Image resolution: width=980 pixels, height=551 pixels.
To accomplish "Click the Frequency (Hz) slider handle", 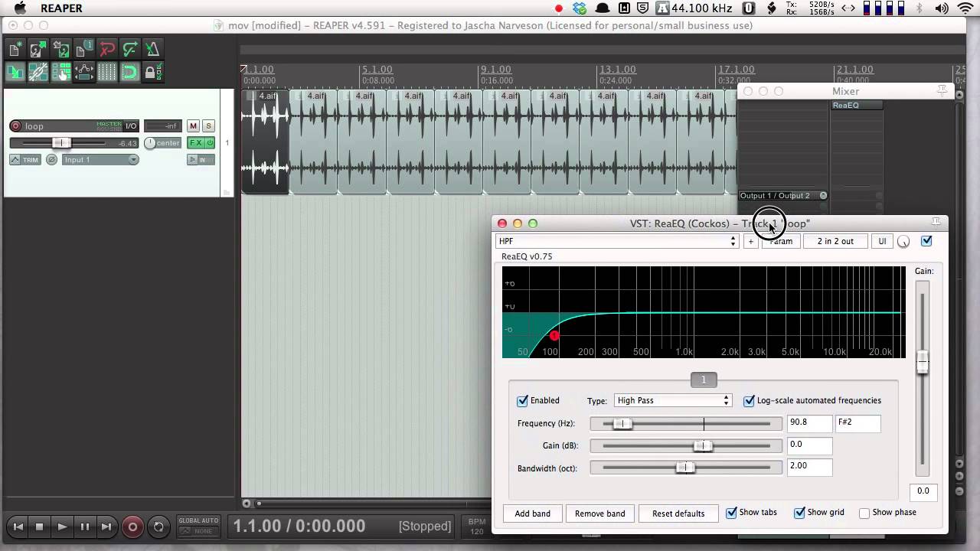I will click(x=623, y=423).
